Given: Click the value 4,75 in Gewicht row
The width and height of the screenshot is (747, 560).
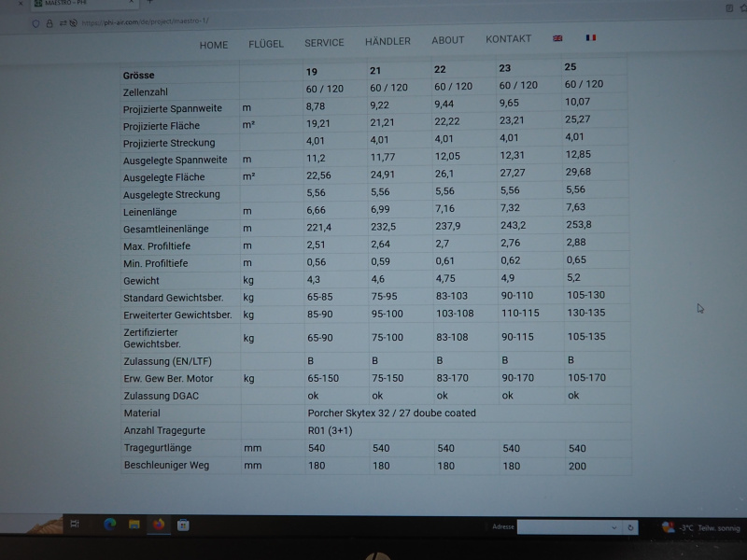Looking at the screenshot, I should [x=445, y=278].
